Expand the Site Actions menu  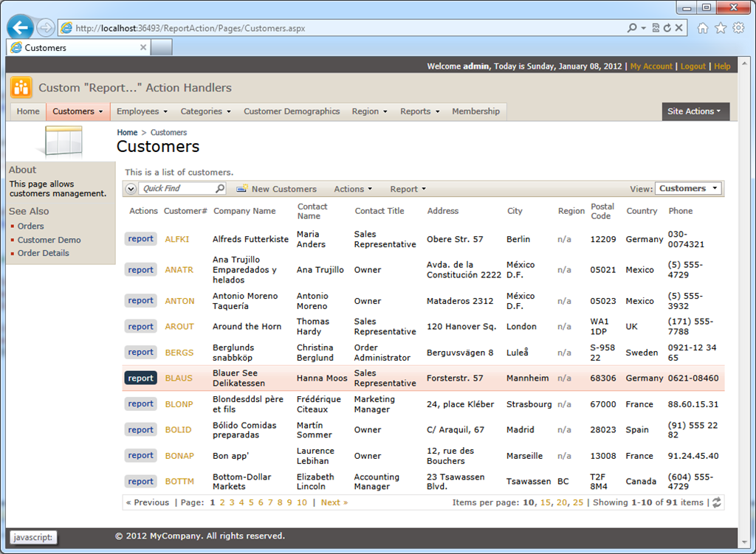tap(695, 111)
